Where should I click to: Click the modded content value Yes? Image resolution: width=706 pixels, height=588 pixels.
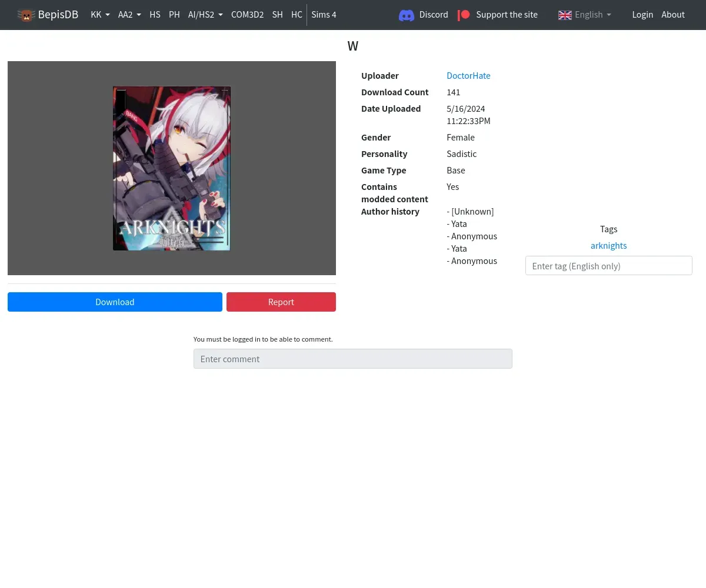click(453, 187)
